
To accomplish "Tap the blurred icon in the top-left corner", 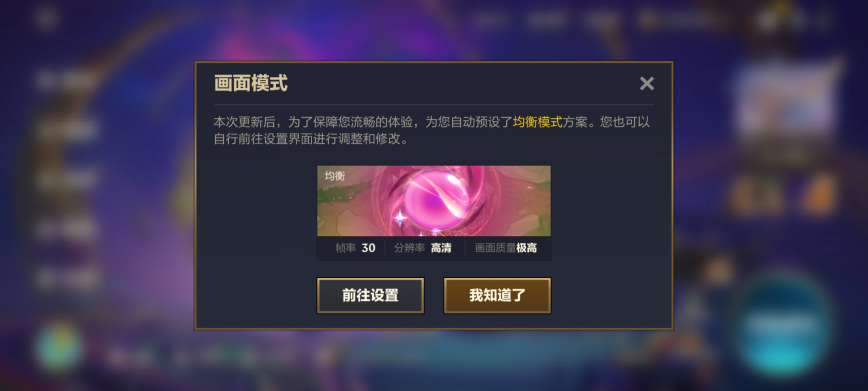I will (46, 17).
